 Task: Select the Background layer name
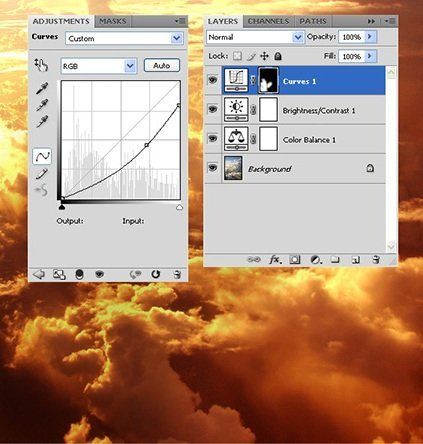[269, 169]
